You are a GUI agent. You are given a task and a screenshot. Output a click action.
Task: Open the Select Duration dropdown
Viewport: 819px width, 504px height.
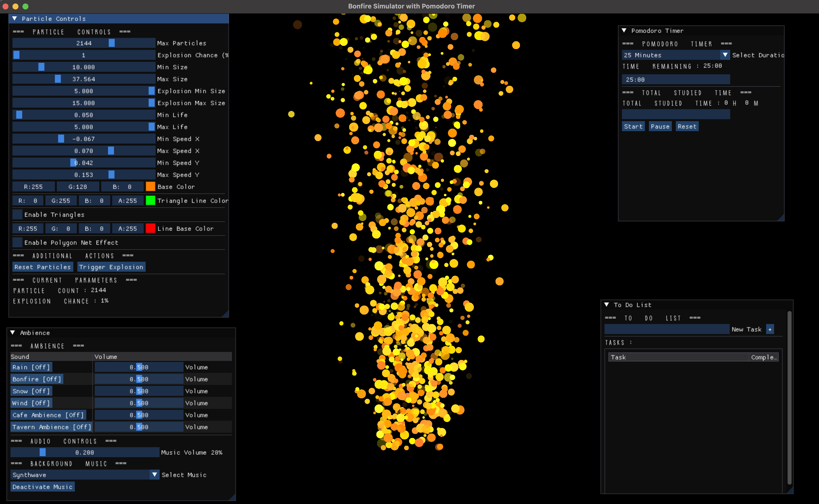[x=676, y=55]
